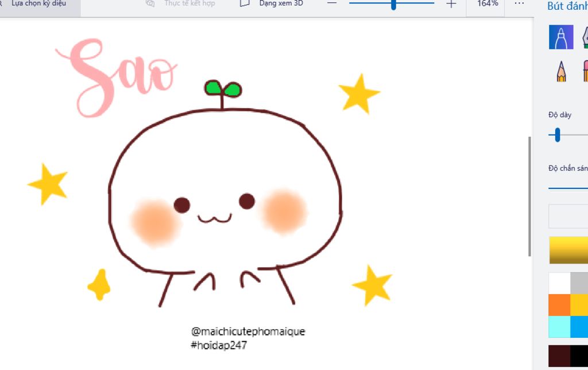
Task: Choose the Calligraphy pen brush
Action: click(585, 37)
